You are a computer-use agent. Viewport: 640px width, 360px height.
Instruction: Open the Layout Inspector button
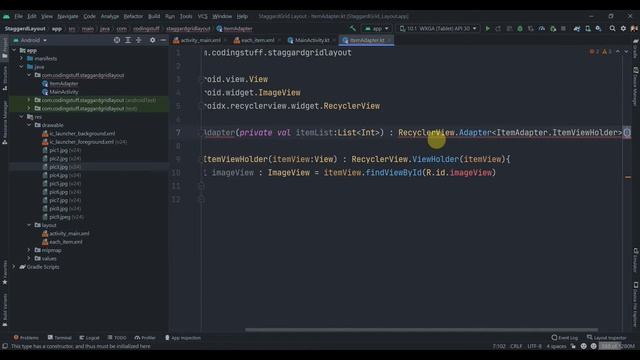point(607,338)
